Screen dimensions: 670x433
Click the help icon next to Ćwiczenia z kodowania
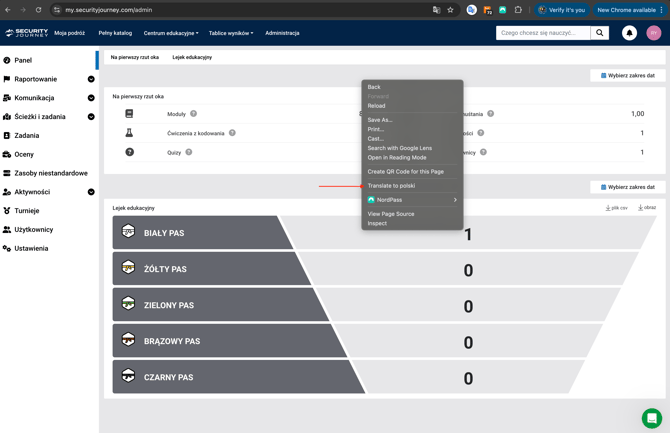(232, 133)
